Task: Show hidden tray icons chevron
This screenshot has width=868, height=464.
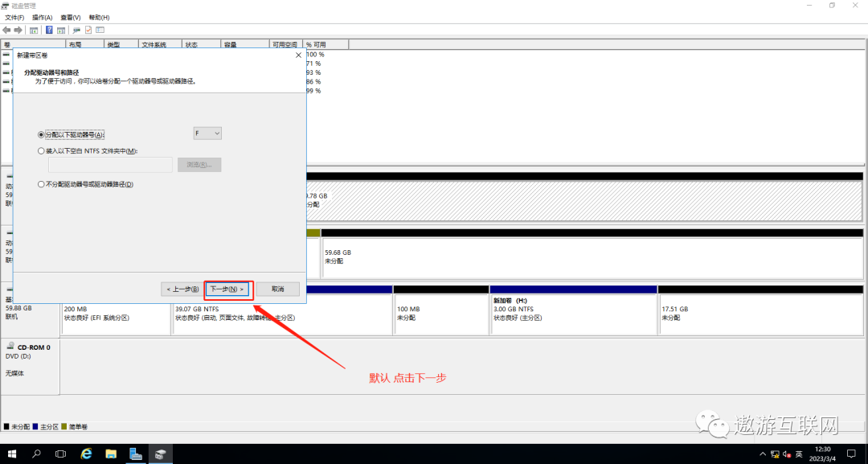Action: [x=763, y=454]
